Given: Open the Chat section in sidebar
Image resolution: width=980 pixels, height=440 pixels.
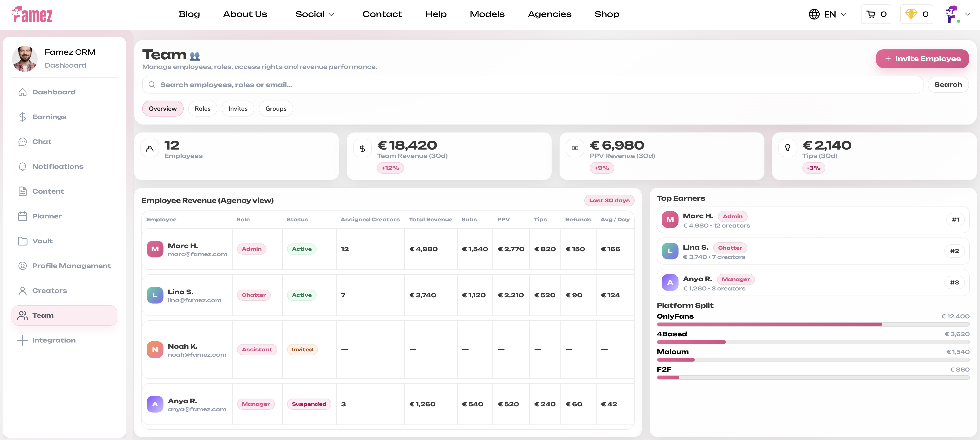Looking at the screenshot, I should pos(42,141).
